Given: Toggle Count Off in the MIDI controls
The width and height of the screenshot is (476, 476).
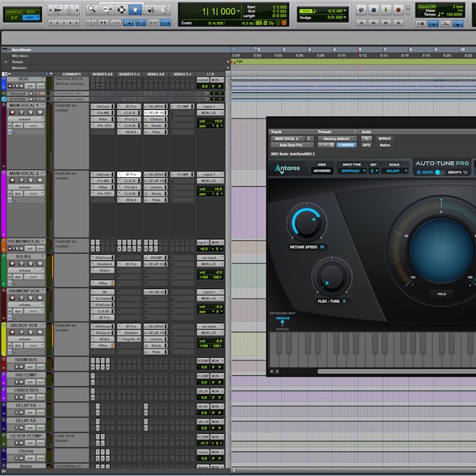Looking at the screenshot, I should [427, 6].
